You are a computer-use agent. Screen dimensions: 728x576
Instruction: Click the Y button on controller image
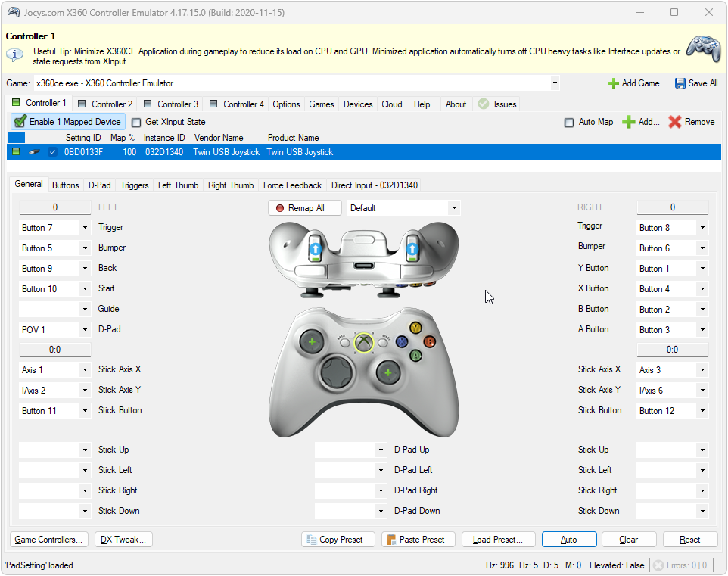(x=415, y=328)
